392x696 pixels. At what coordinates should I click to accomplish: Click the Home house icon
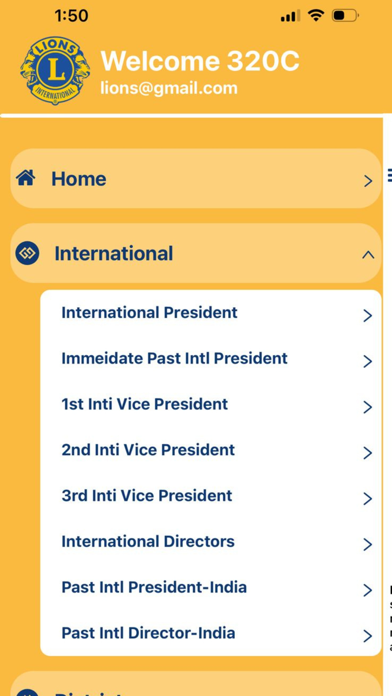pyautogui.click(x=26, y=178)
